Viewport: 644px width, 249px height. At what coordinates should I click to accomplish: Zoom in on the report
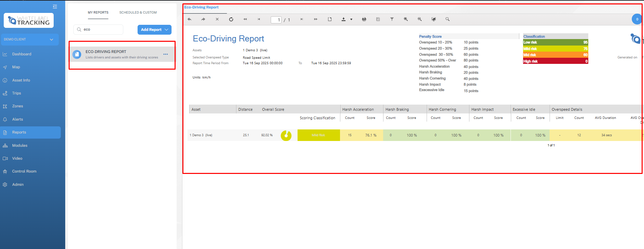pos(406,19)
